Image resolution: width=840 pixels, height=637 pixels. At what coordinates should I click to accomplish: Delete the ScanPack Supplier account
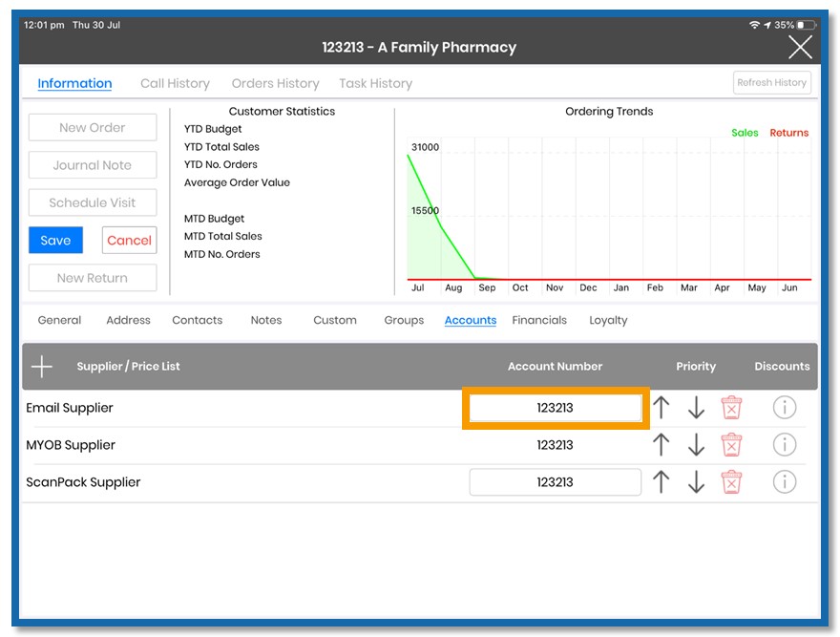coord(731,481)
